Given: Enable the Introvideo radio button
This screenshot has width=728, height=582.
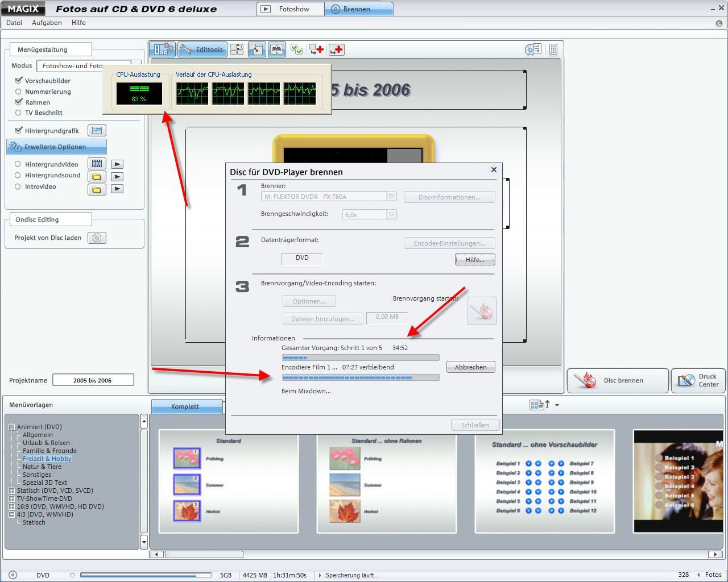Looking at the screenshot, I should (x=18, y=186).
